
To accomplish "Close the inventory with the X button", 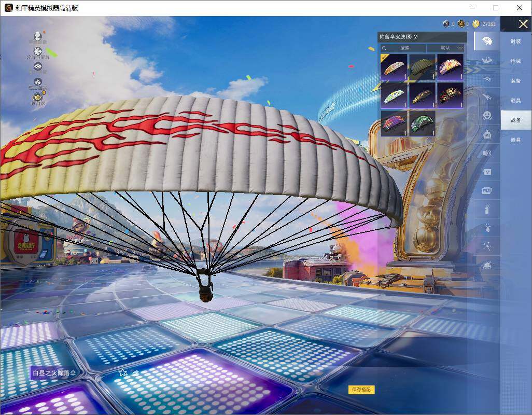I will (x=523, y=24).
